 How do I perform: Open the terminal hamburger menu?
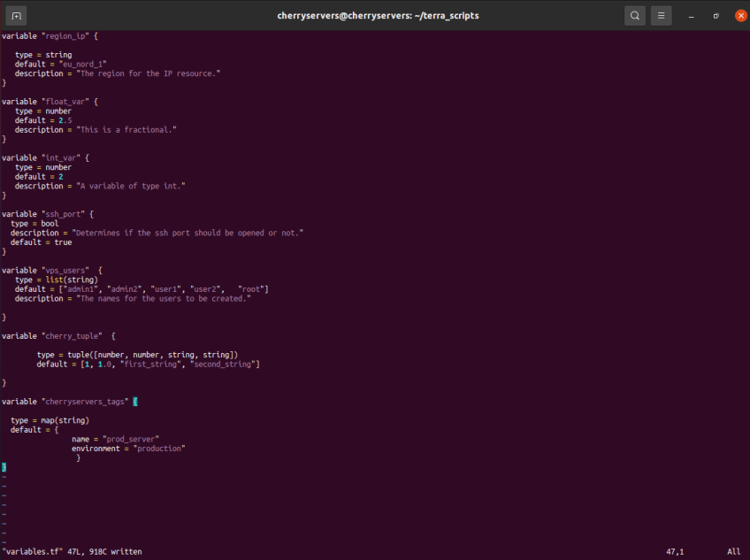coord(661,15)
